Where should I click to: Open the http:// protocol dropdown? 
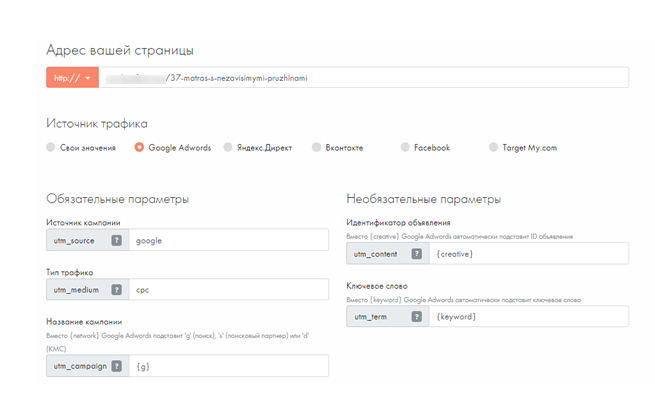[x=72, y=78]
